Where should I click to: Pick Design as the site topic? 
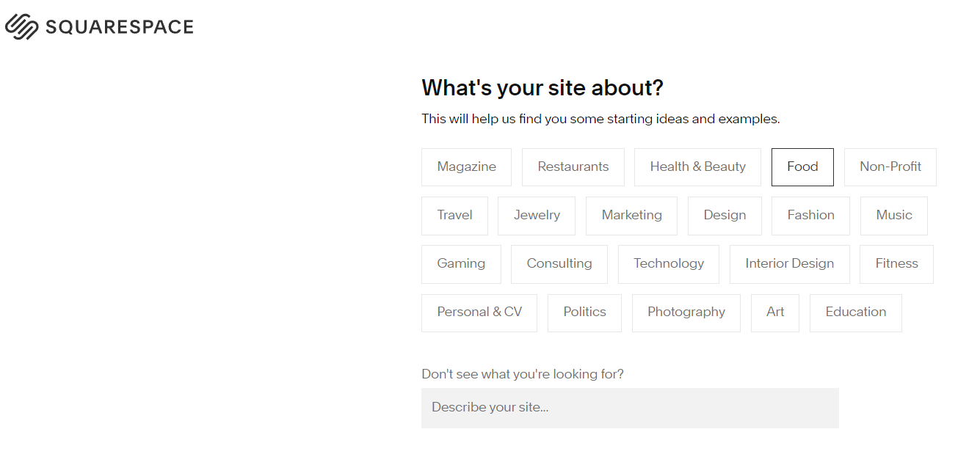(725, 216)
